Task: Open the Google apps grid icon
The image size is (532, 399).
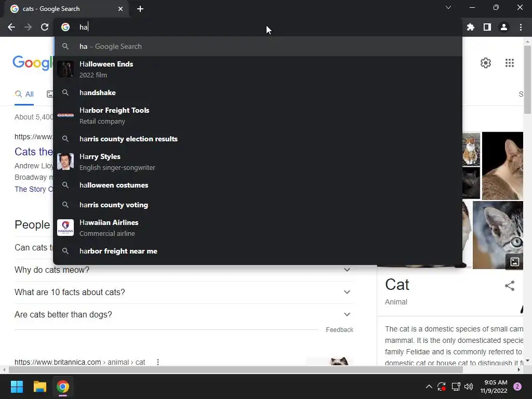Action: tap(509, 63)
